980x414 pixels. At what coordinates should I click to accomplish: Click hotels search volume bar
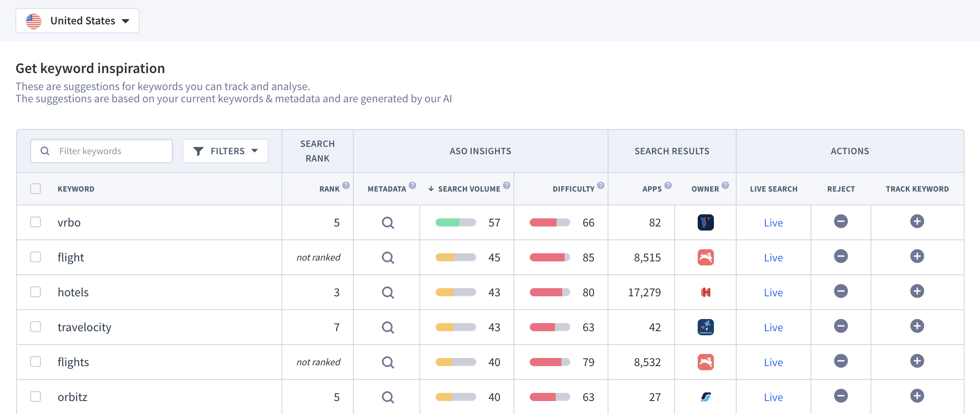456,292
